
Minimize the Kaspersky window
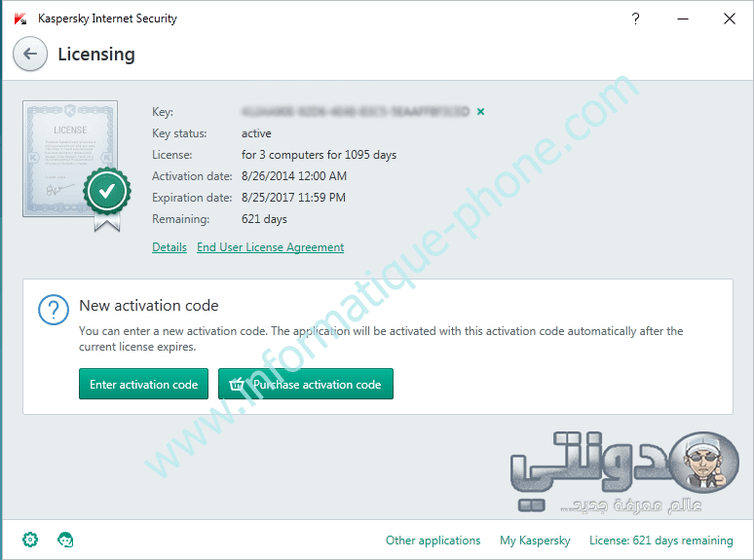click(x=683, y=19)
